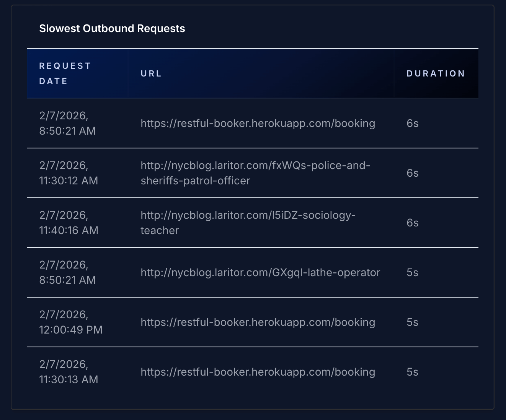The height and width of the screenshot is (420, 506).
Task: Open the booking request from 11:30:13 AM
Action: (x=258, y=371)
